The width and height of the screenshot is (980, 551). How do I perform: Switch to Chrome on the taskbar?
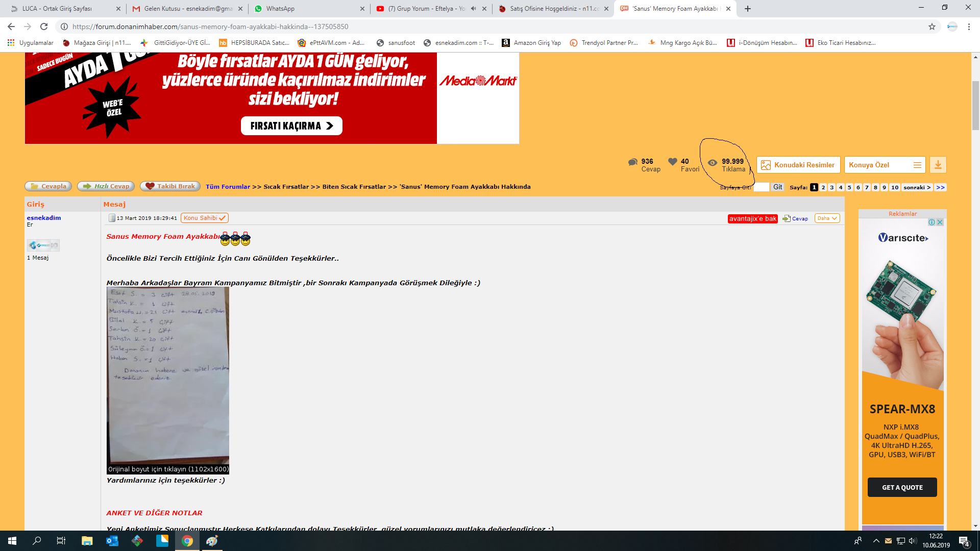[x=187, y=541]
